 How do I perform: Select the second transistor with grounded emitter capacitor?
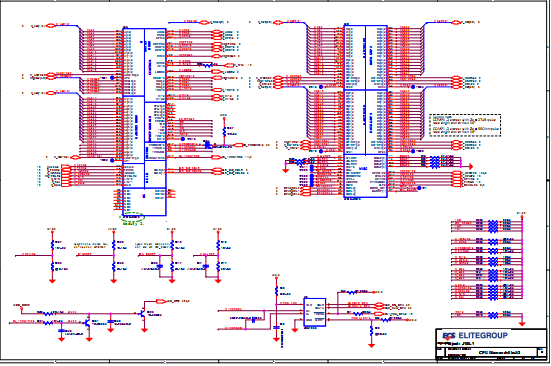pos(87,322)
